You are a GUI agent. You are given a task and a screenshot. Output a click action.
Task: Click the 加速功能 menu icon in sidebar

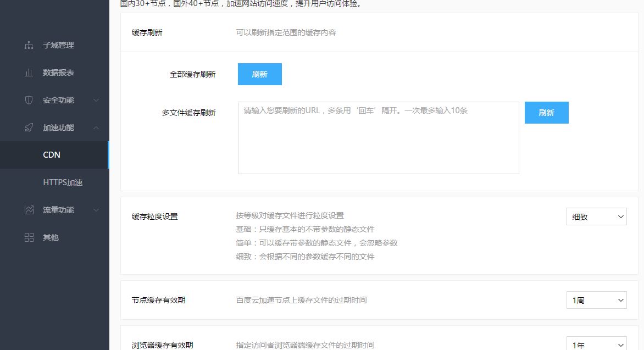29,127
